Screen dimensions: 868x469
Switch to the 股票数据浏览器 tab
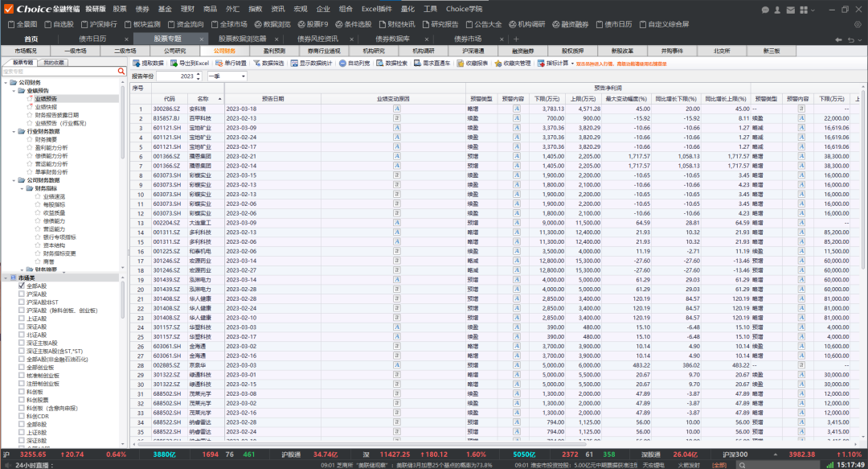[242, 39]
